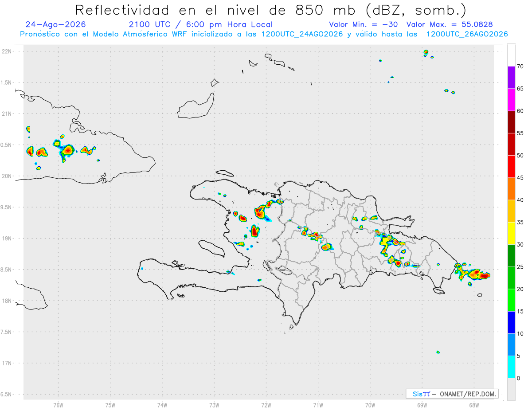Click the magenta 60–65 dBZ colorbar segment
The height and width of the screenshot is (411, 532).
[511, 100]
